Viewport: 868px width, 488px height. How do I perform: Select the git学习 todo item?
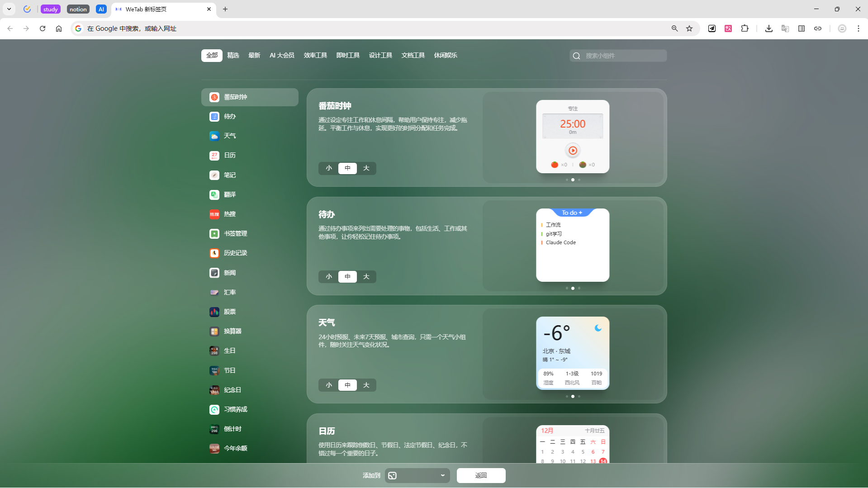point(554,234)
